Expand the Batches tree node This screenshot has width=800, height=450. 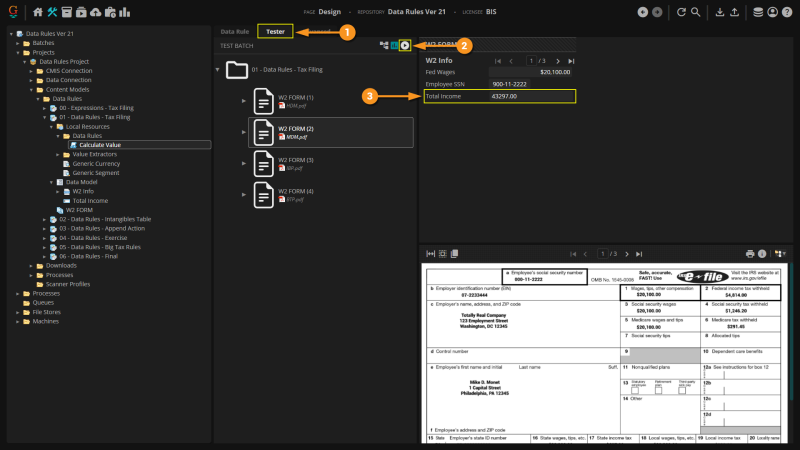(18, 43)
